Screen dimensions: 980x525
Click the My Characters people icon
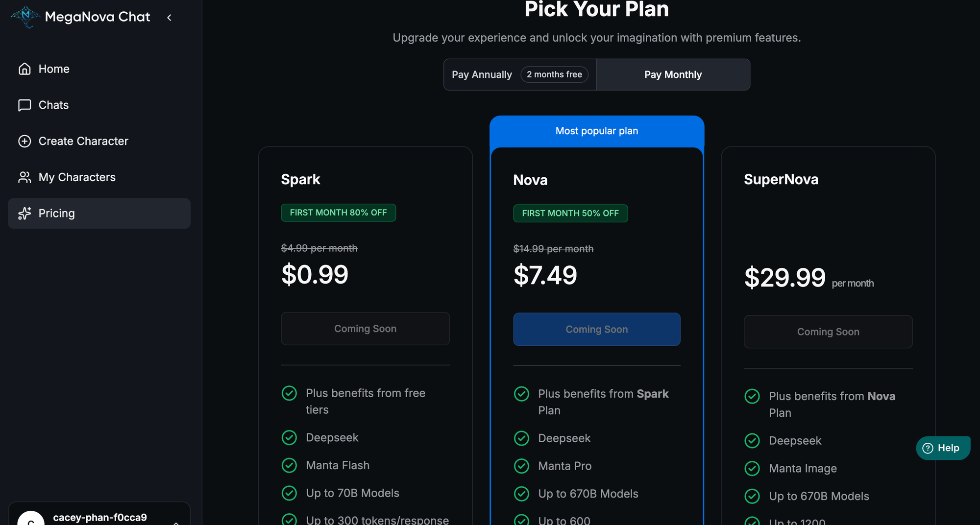(x=24, y=177)
